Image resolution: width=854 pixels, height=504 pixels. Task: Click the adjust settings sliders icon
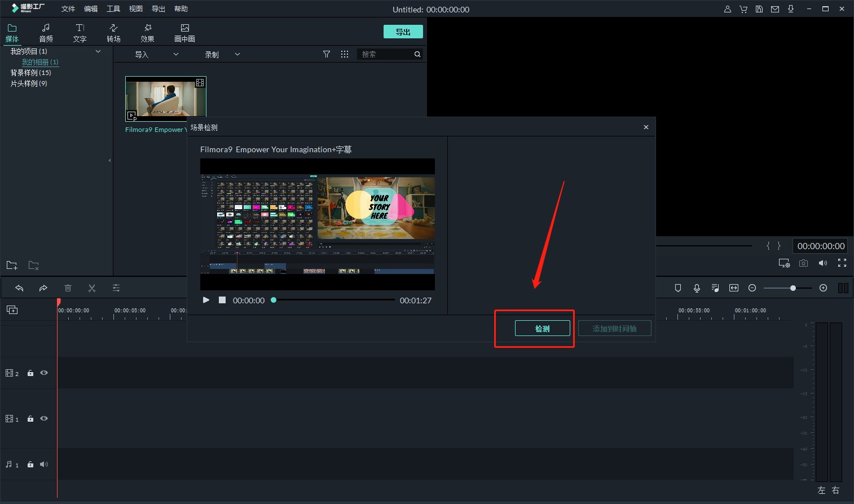click(116, 288)
